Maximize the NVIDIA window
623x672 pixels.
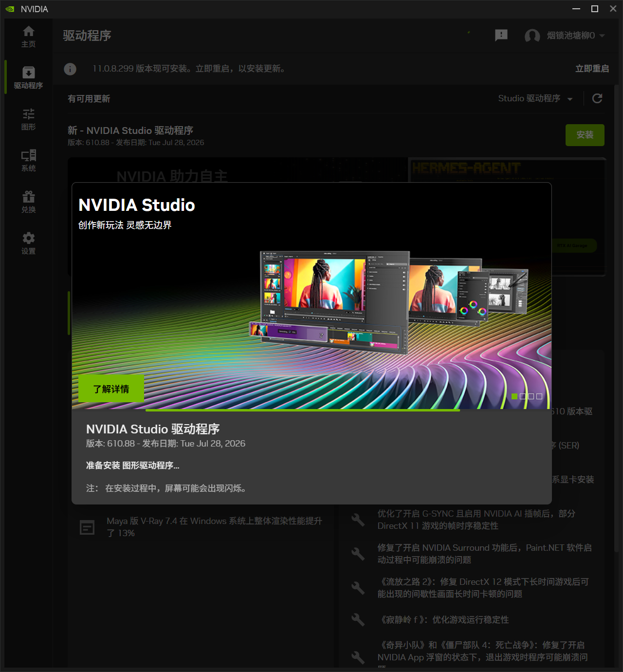pyautogui.click(x=595, y=9)
